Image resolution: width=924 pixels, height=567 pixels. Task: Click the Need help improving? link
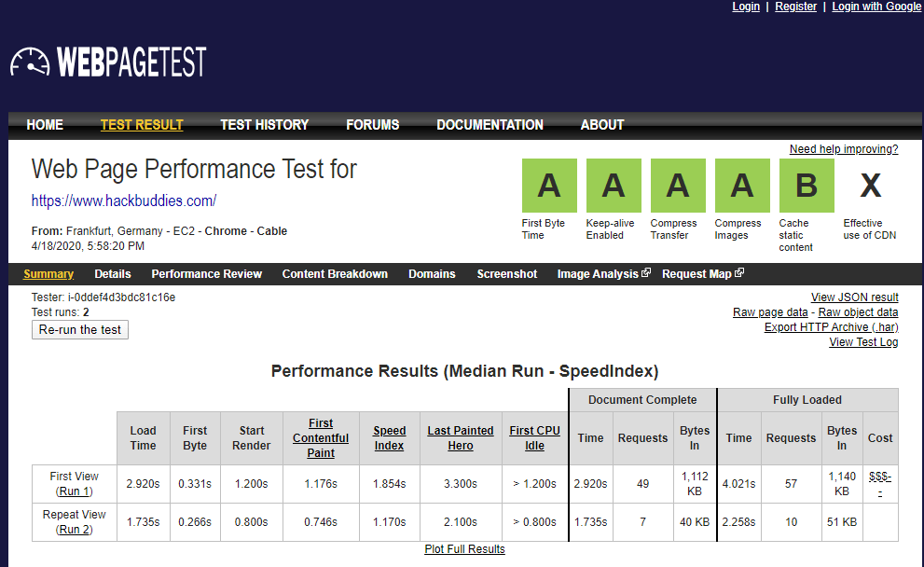(x=844, y=149)
